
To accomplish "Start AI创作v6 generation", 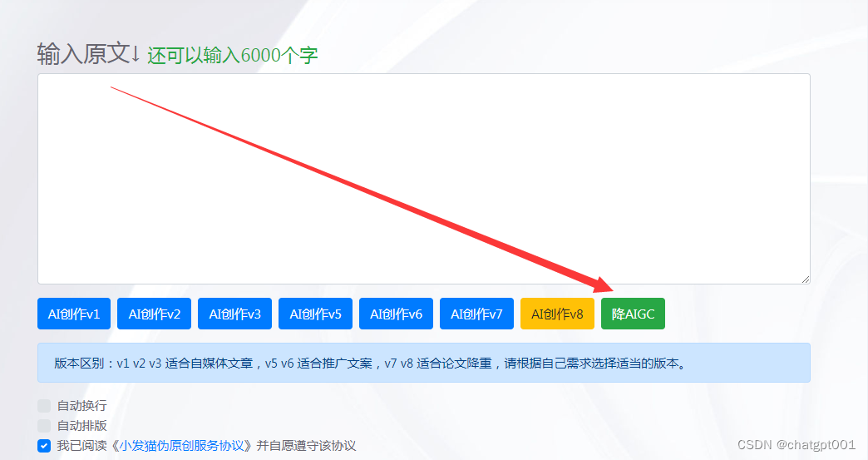I will coord(396,314).
